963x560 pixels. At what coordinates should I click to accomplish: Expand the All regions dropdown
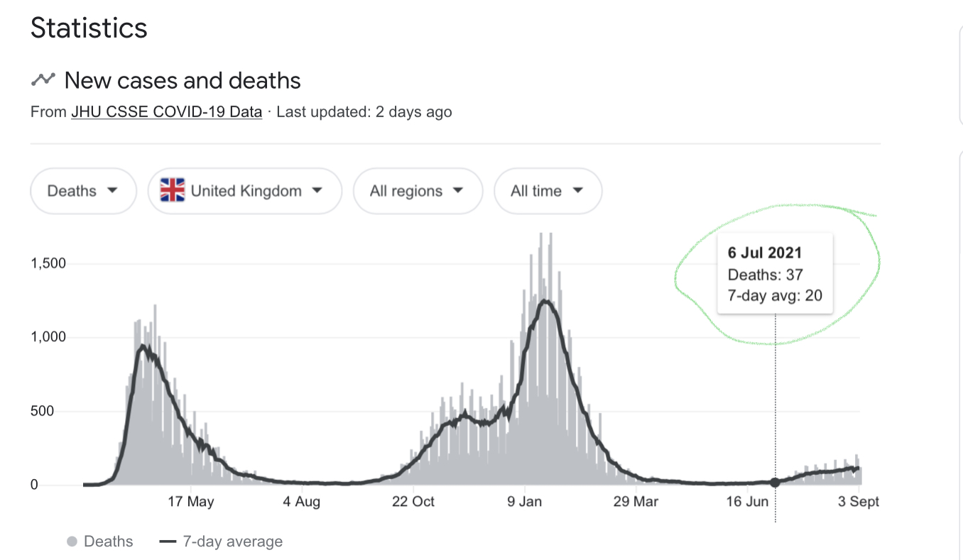click(x=417, y=191)
